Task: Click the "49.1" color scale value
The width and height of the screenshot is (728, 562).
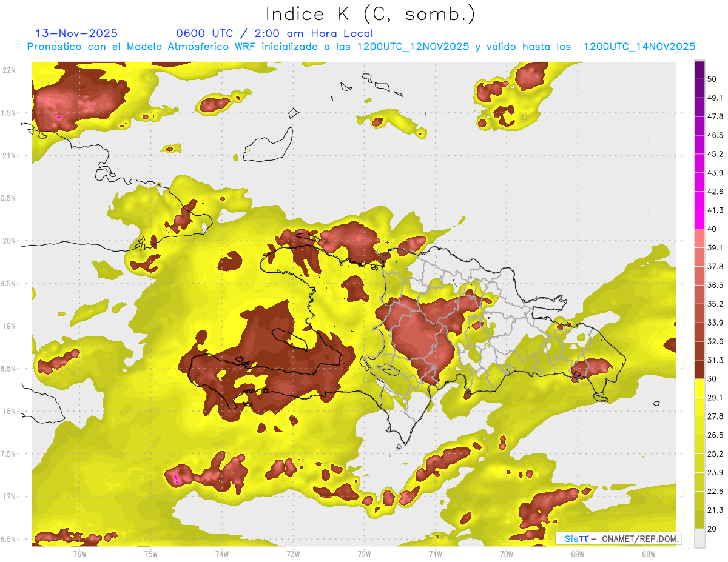Action: (715, 98)
